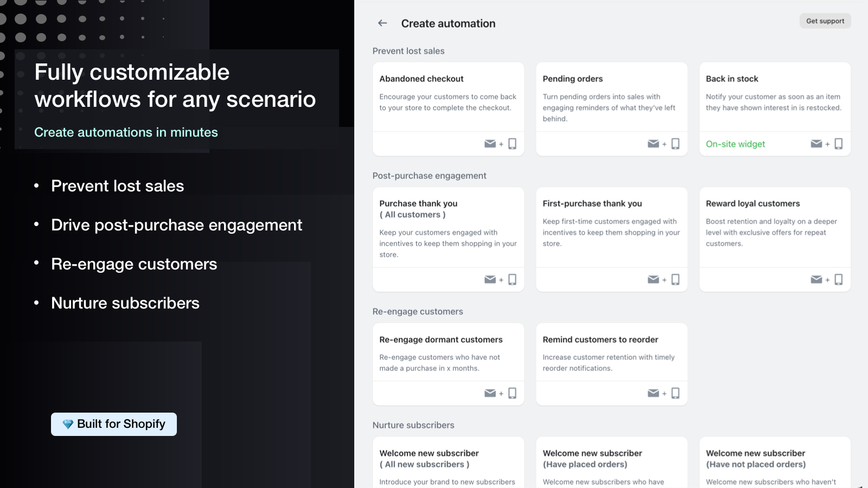Click phone icon on Reward loyal customers card

click(839, 279)
